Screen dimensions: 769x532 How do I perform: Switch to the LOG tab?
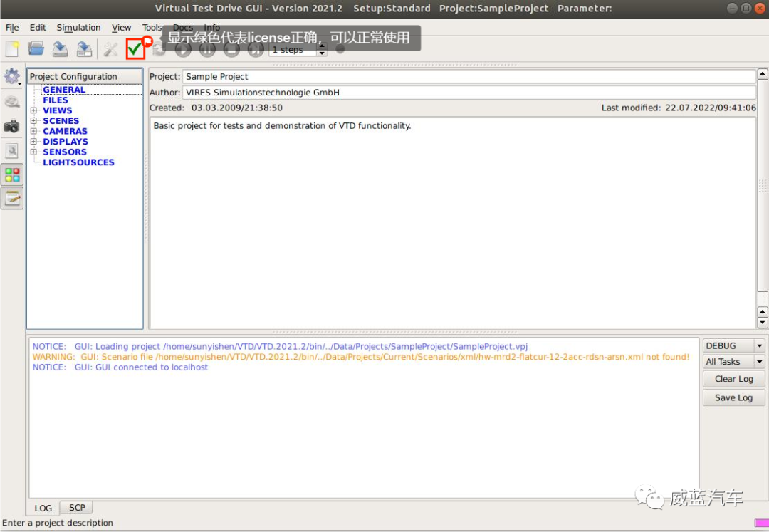43,508
